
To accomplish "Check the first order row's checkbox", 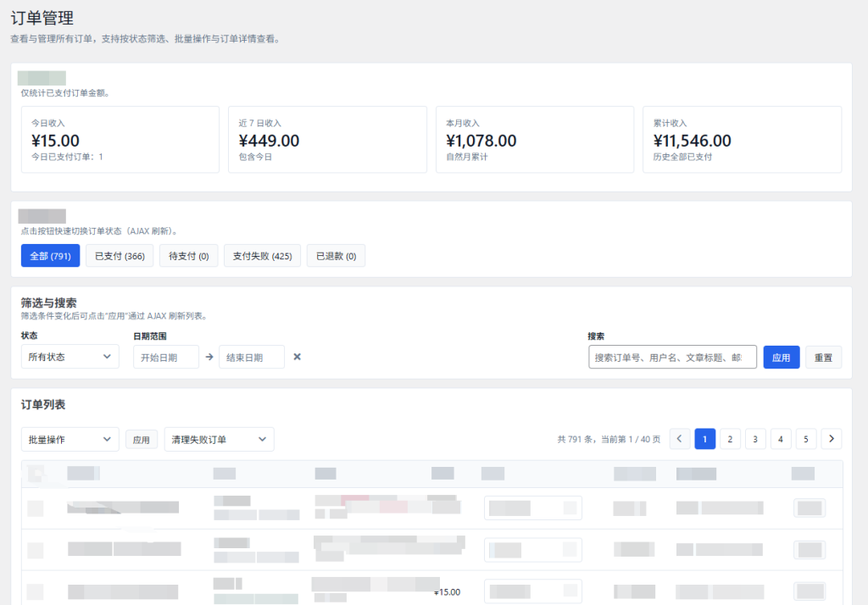I will click(36, 508).
